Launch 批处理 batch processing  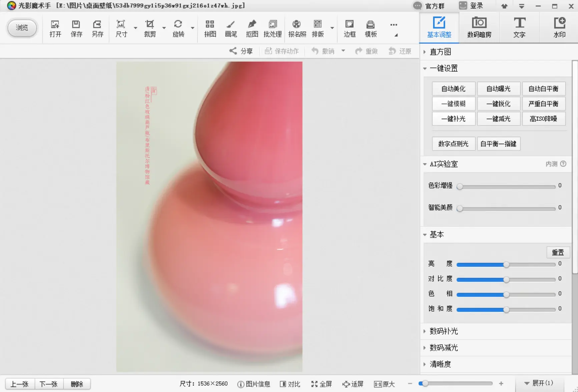(272, 28)
